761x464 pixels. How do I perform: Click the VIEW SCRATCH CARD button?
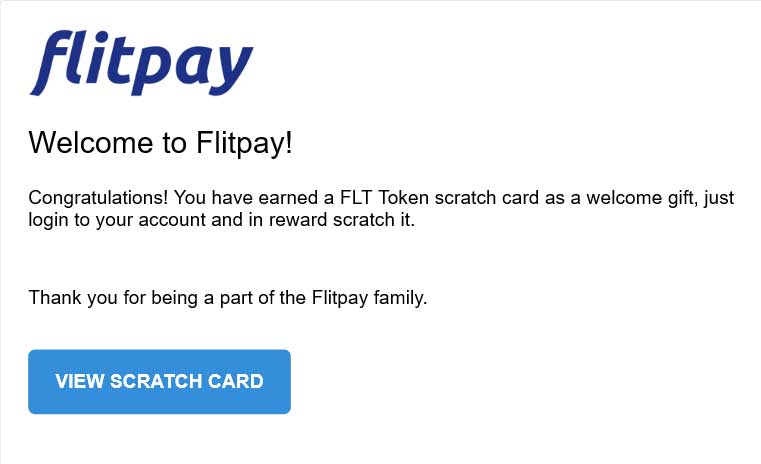click(159, 381)
